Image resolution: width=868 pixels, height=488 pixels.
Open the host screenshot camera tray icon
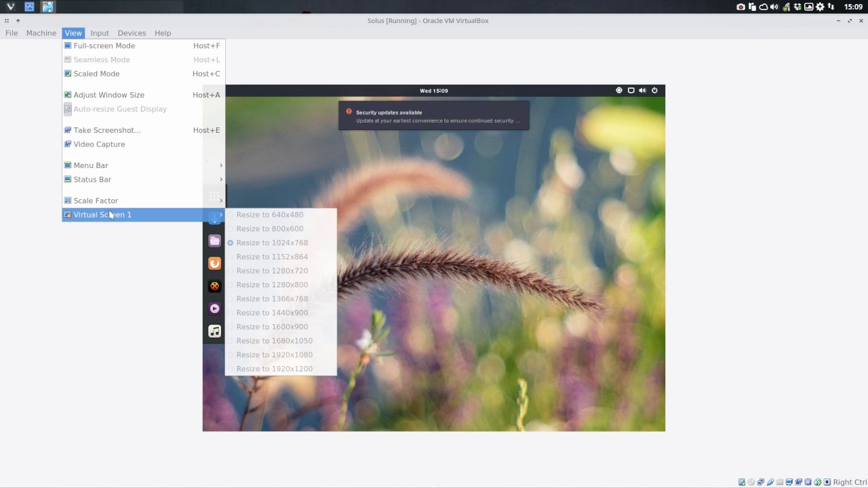[741, 7]
